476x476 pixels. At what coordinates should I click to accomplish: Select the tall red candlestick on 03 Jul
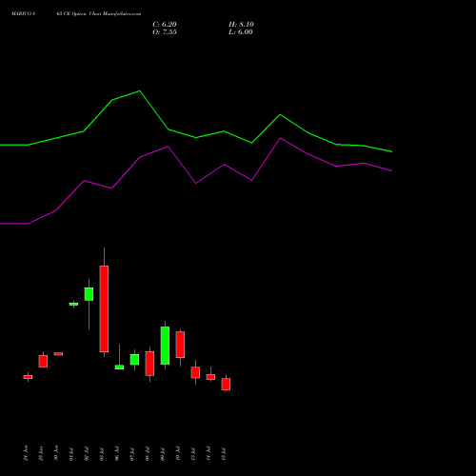coord(104,308)
